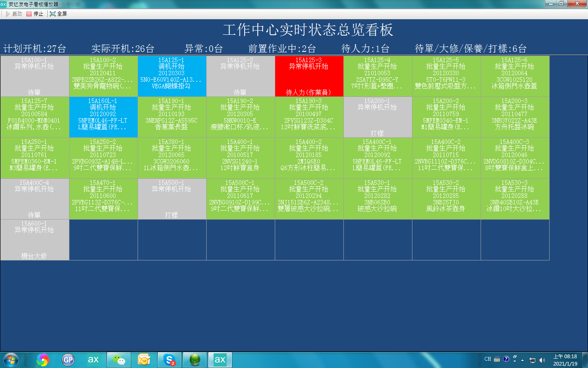The height and width of the screenshot is (368, 588).
Task: Open WeChat from the taskbar
Action: (119, 360)
